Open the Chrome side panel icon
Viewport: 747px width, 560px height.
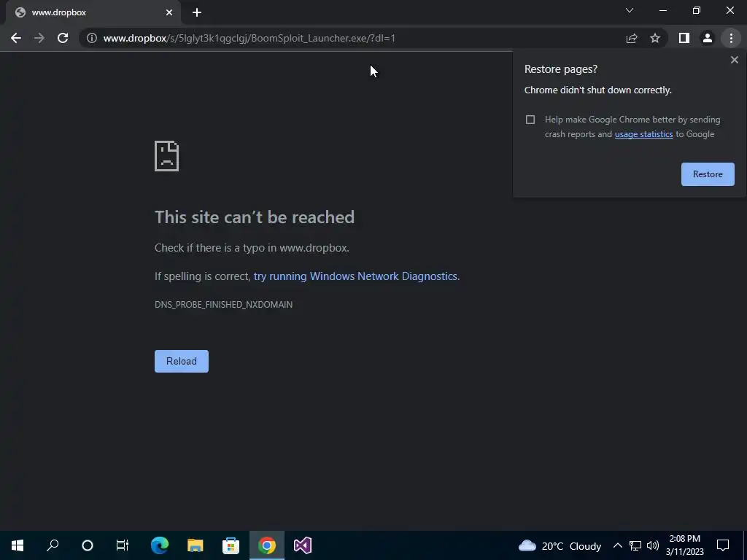(x=684, y=38)
